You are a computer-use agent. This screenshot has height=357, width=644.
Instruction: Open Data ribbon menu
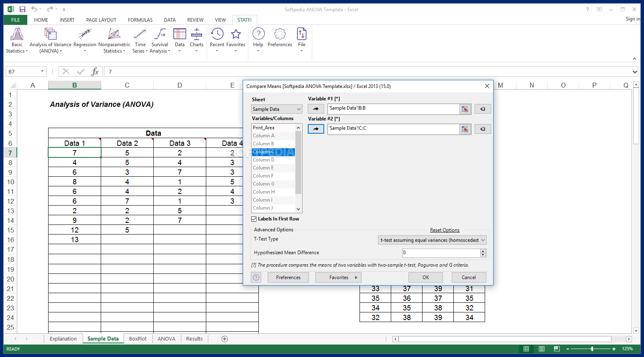point(180,40)
